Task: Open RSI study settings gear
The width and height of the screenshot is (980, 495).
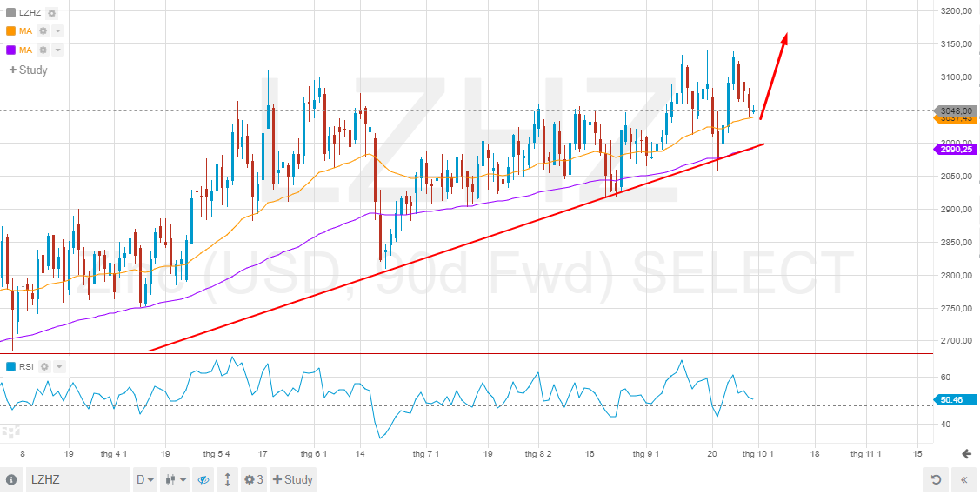Action: coord(45,367)
